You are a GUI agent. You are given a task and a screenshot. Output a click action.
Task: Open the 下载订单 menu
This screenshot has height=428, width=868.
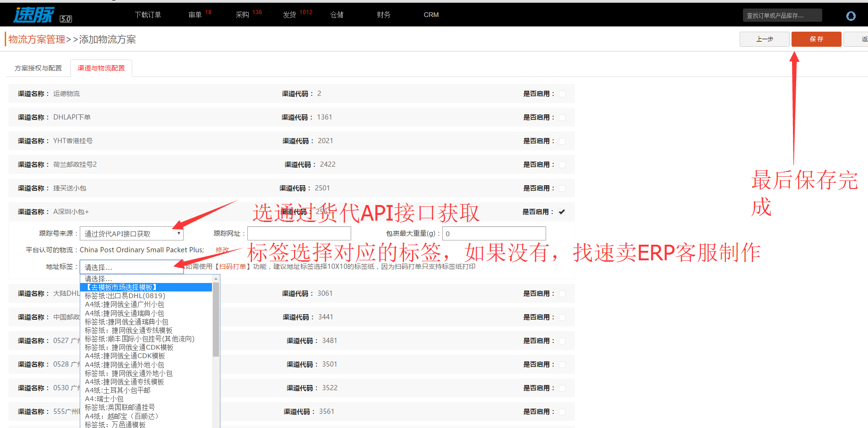(148, 15)
